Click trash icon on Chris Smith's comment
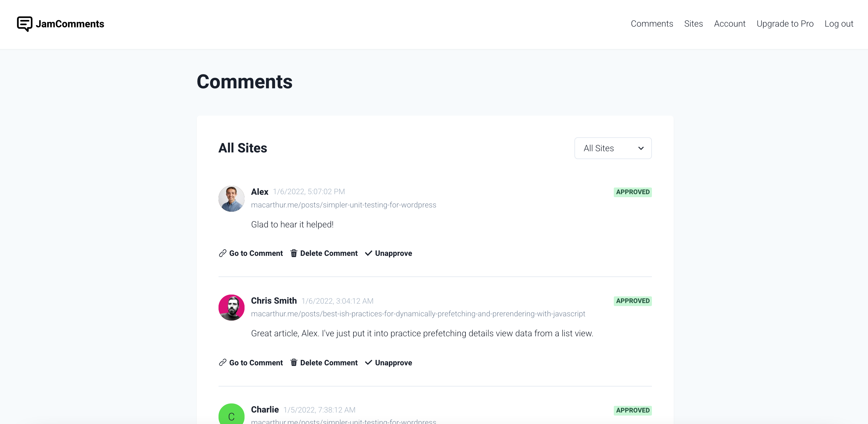Image resolution: width=868 pixels, height=424 pixels. [x=294, y=363]
